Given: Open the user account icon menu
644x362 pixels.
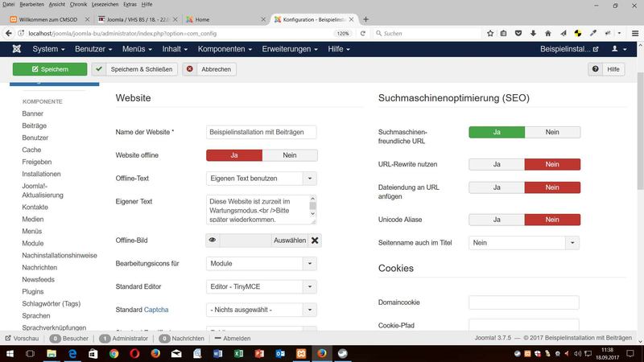Looking at the screenshot, I should pos(619,49).
